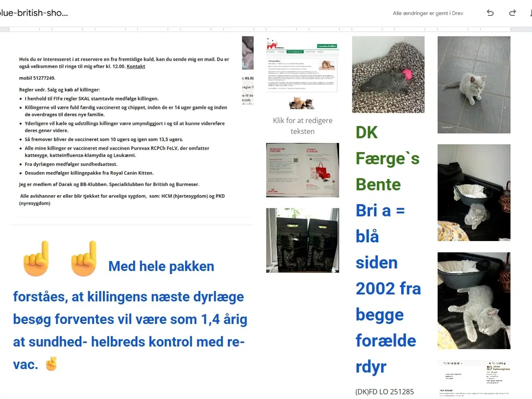Viewport: 532px width, 399px height.
Task: Click the first pointing-finger emoji
Action: [x=36, y=259]
